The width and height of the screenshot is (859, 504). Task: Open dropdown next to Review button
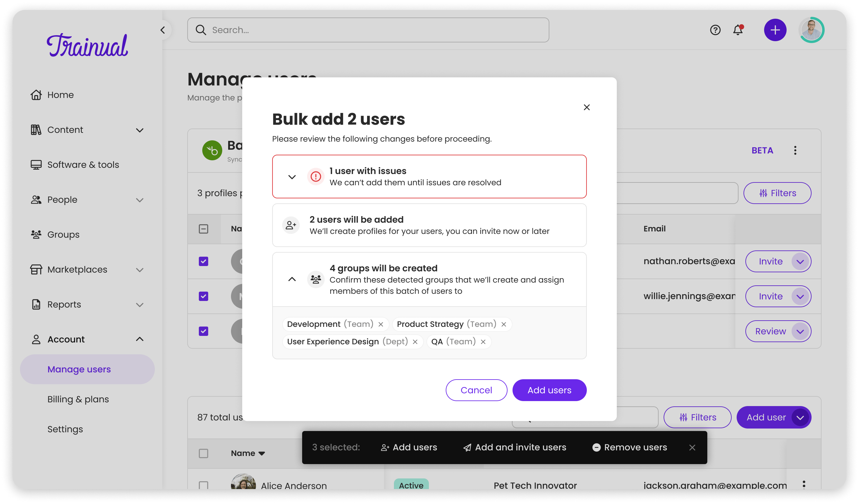800,331
